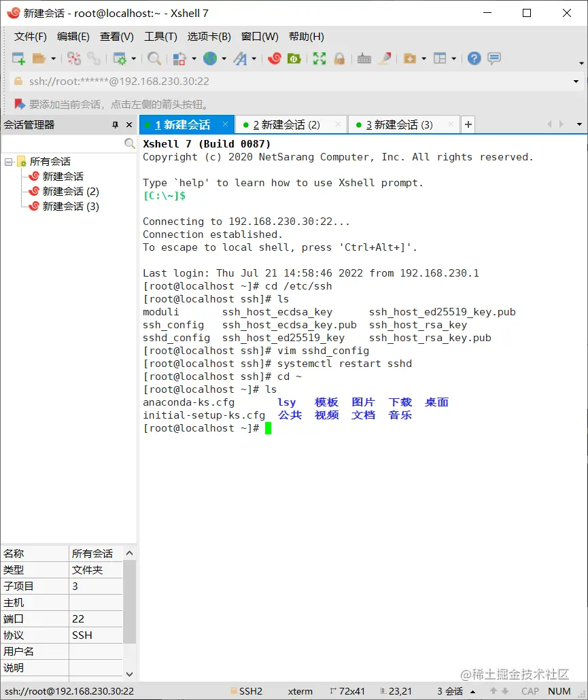Image resolution: width=588 pixels, height=700 pixels.
Task: Expand the address bar history dropdown
Action: pyautogui.click(x=576, y=82)
